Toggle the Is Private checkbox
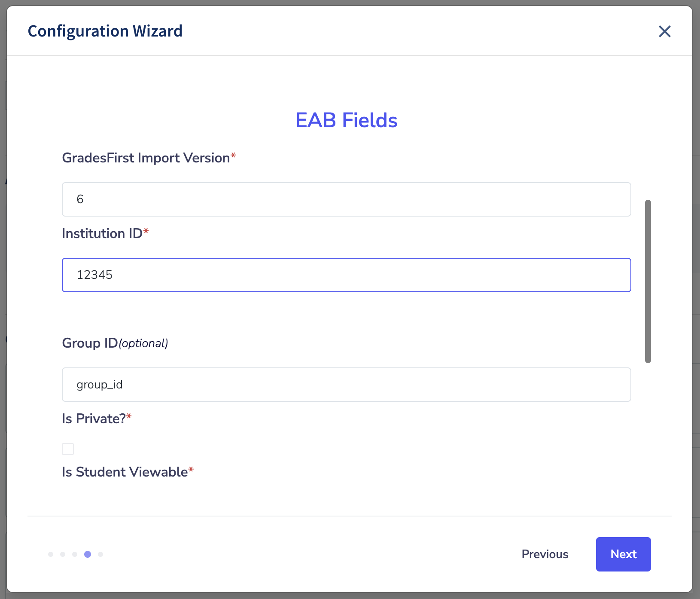Viewport: 700px width, 599px height. [x=68, y=449]
